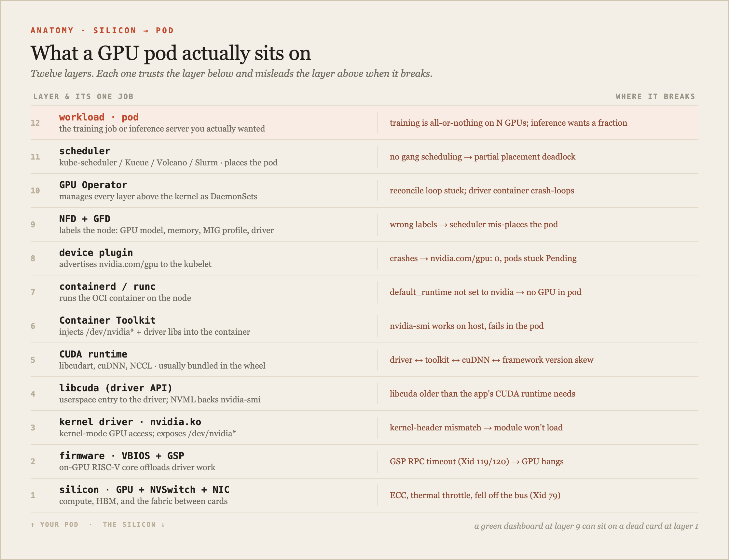Select the 'Container Toolkit' layer title
729x560 pixels.
(107, 320)
